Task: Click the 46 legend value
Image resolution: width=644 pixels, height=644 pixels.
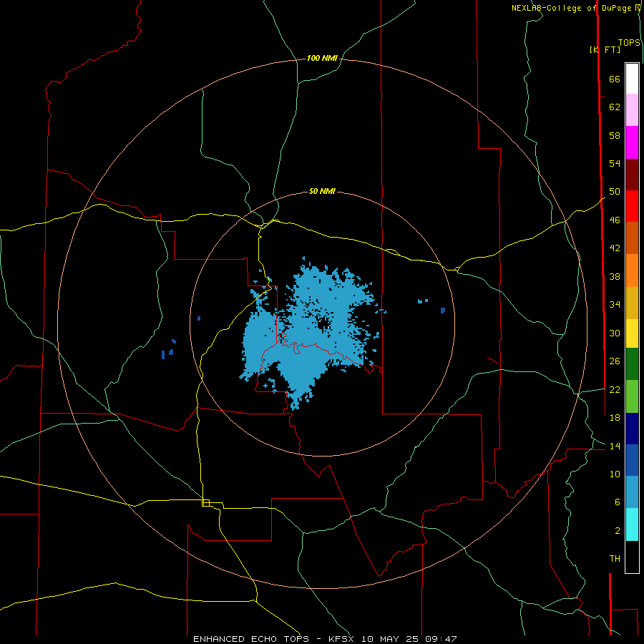Action: [615, 220]
